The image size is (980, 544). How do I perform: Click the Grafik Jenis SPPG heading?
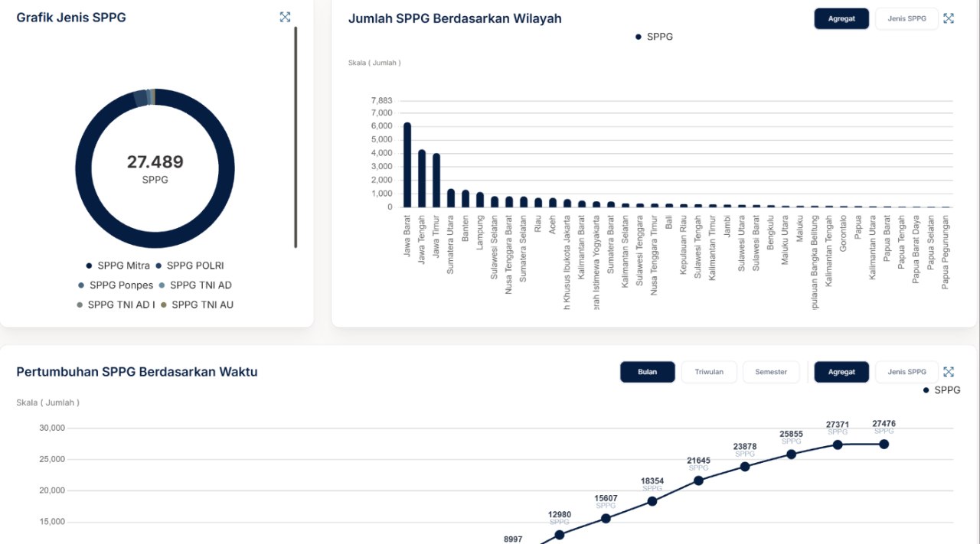(x=71, y=17)
